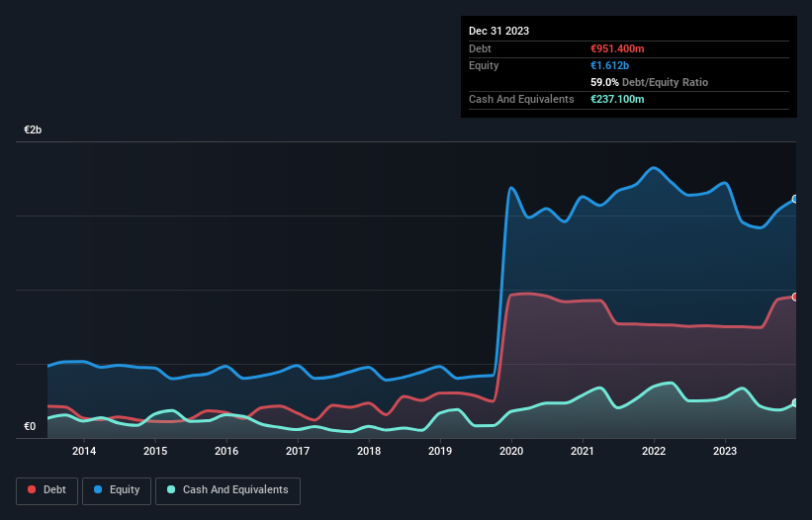Click Cash And Equivalents label in tooltip
812x520 pixels.
pyautogui.click(x=521, y=99)
